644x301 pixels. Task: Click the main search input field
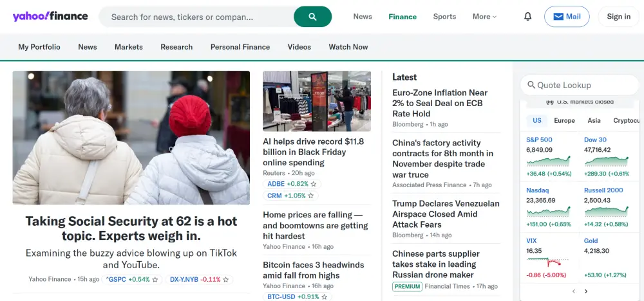click(196, 17)
